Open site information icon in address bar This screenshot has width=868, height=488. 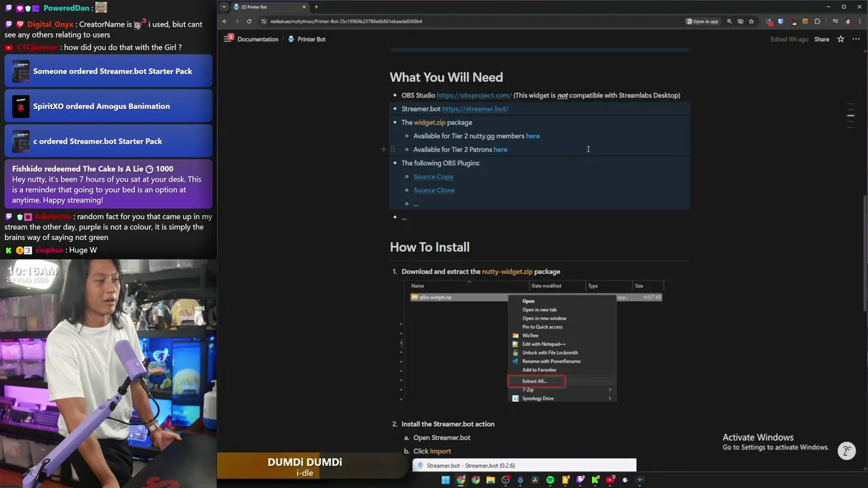click(x=263, y=21)
